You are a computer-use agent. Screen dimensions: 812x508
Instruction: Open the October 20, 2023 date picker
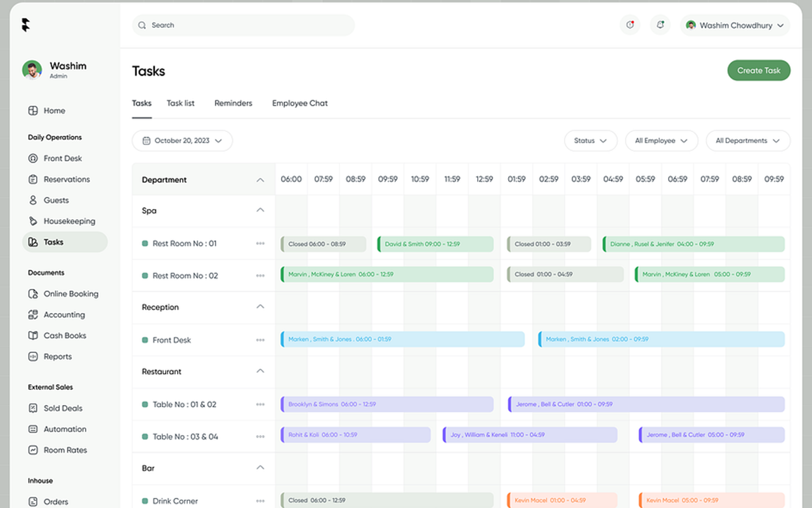[182, 140]
